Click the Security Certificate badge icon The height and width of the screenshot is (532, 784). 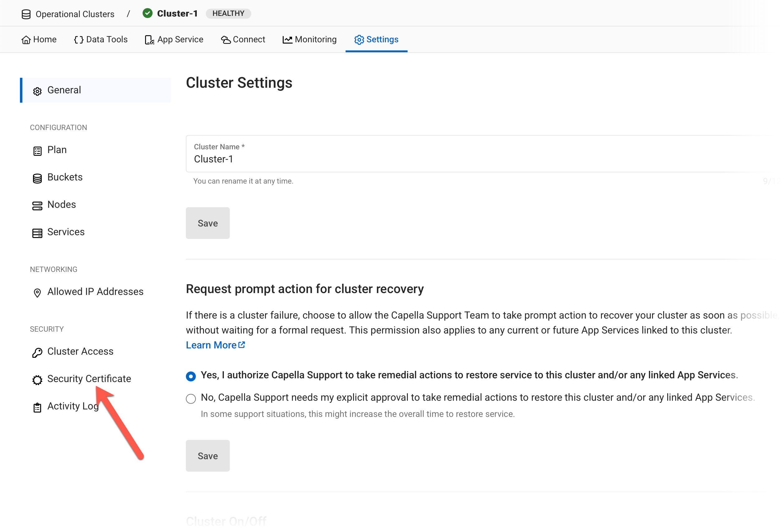point(37,380)
